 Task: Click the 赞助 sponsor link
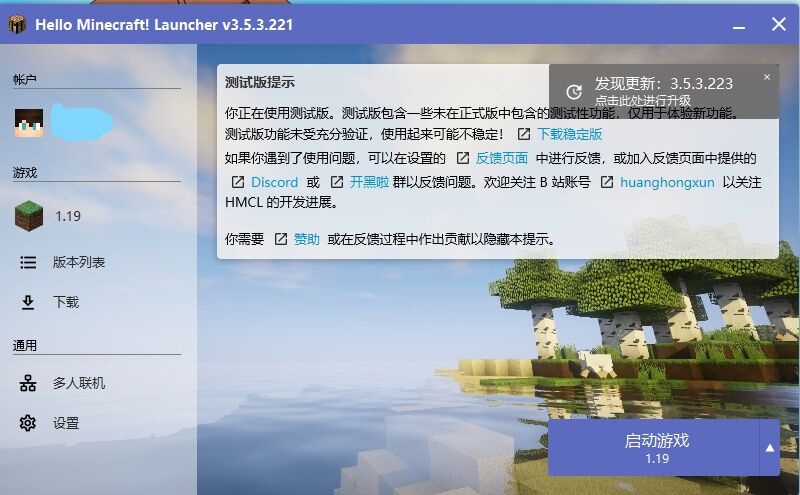307,239
